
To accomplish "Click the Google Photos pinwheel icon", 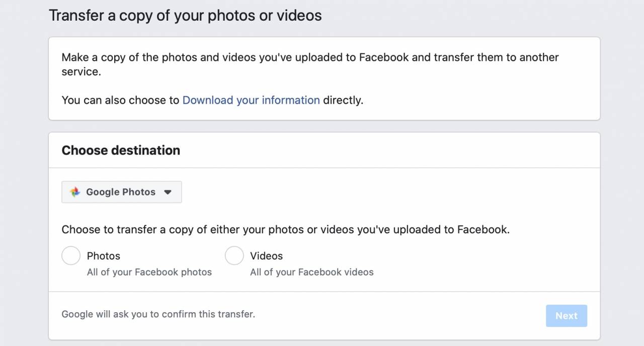I will pos(75,192).
